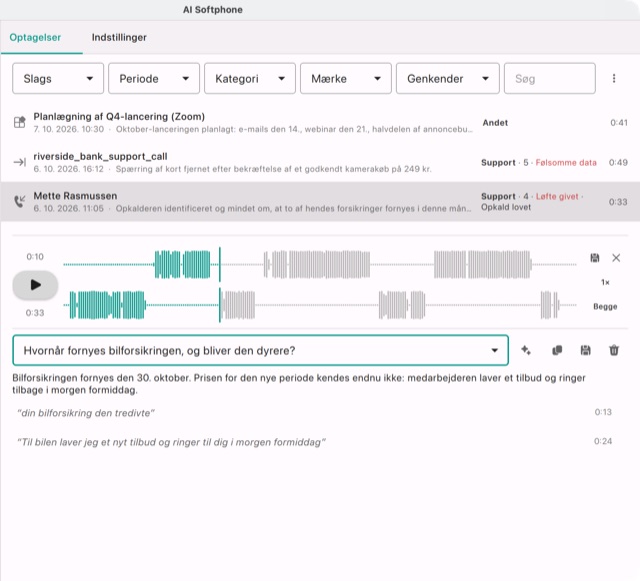Open the Genkender dropdown
This screenshot has width=640, height=581.
pos(448,78)
